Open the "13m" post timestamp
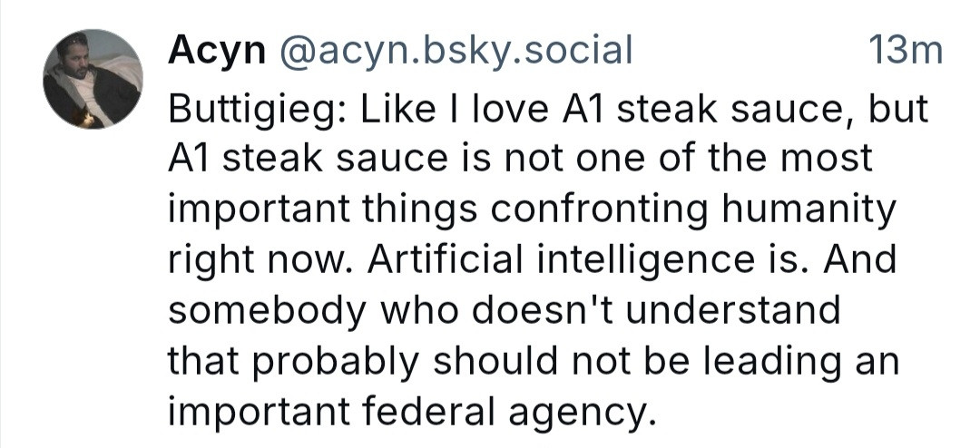Viewport: 980px width, 448px height. point(905,51)
